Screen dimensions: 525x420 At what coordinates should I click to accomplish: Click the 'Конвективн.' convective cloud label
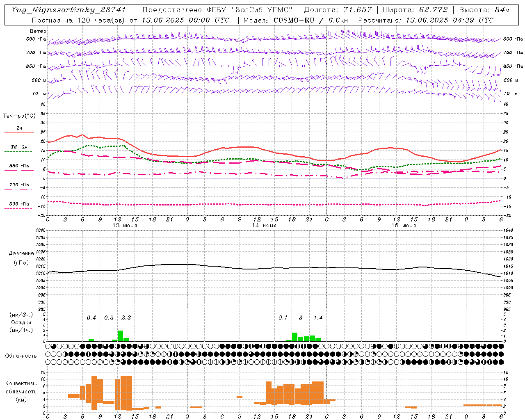pos(21,383)
